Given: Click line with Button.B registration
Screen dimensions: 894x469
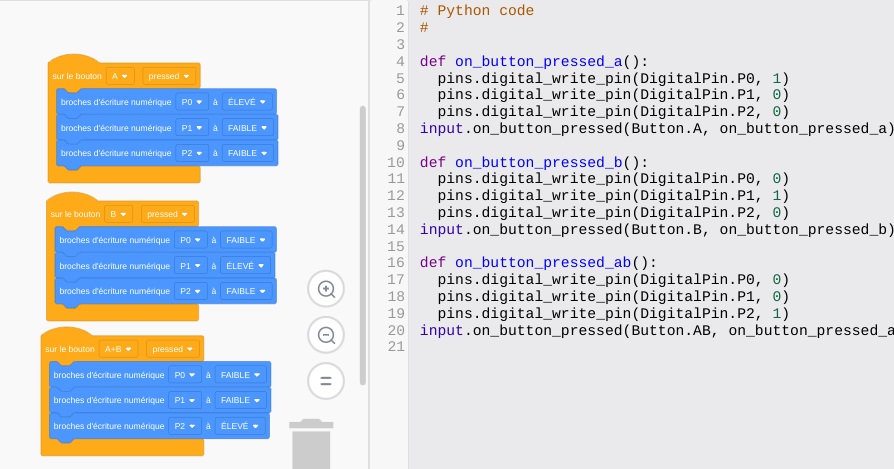Looking at the screenshot, I should pos(657,230).
